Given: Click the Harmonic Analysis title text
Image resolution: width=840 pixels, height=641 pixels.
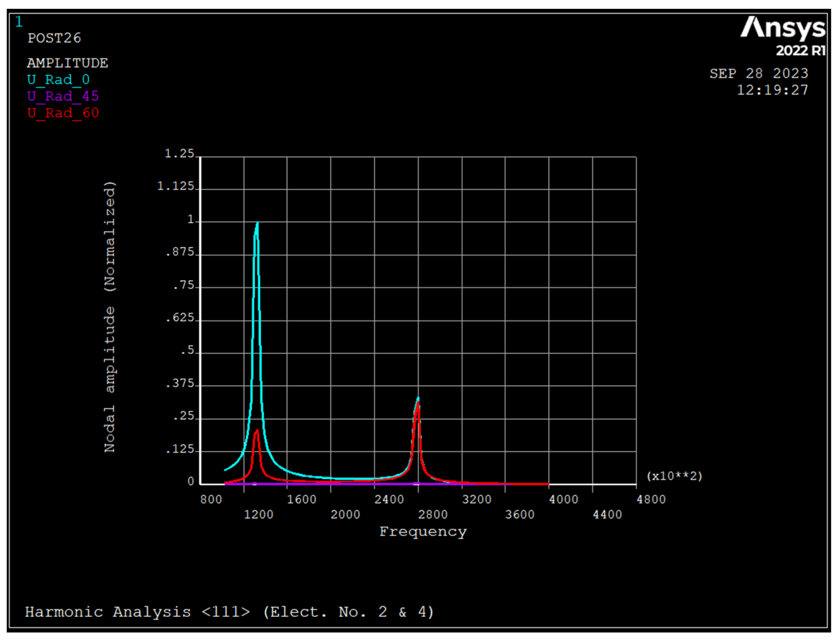Looking at the screenshot, I should click(229, 612).
